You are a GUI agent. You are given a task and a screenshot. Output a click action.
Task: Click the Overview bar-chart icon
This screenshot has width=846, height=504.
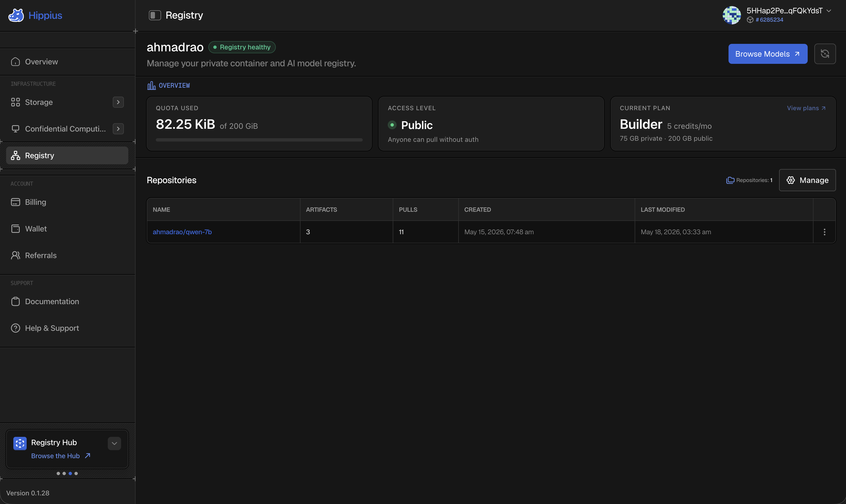pyautogui.click(x=151, y=85)
